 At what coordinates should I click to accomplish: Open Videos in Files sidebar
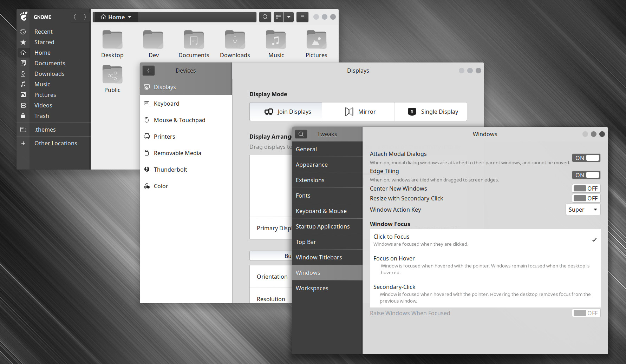53,105
